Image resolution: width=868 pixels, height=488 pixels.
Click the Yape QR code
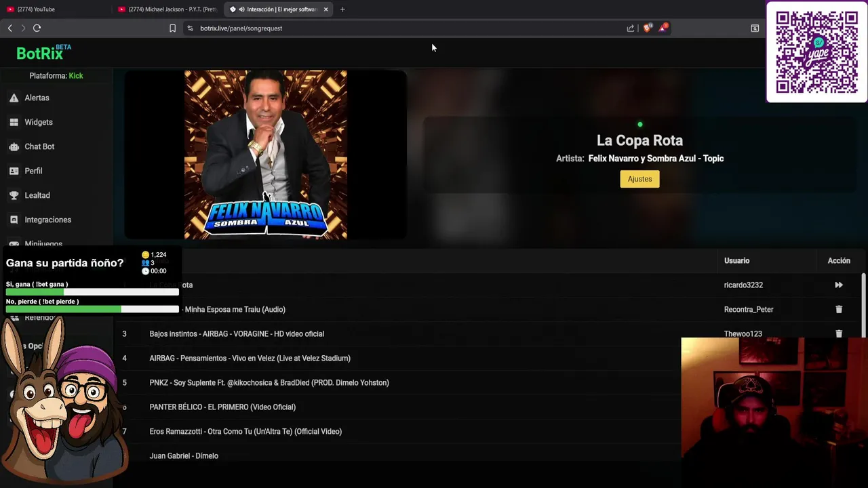point(816,52)
